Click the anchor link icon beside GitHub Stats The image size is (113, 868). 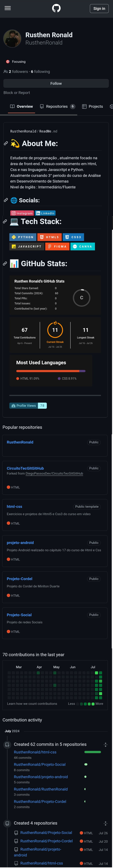click(x=5, y=264)
